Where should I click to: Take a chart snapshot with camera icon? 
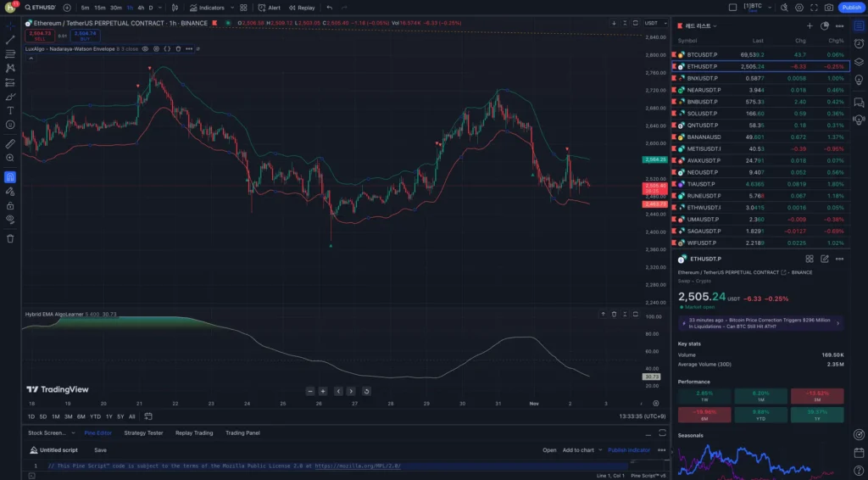829,8
